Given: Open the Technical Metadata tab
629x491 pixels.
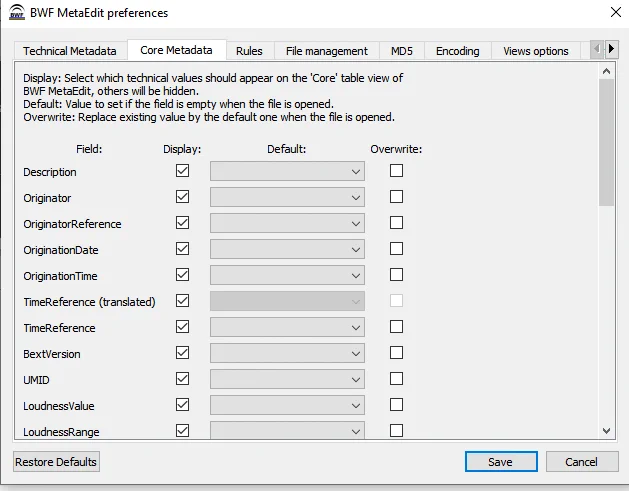Looking at the screenshot, I should (70, 51).
